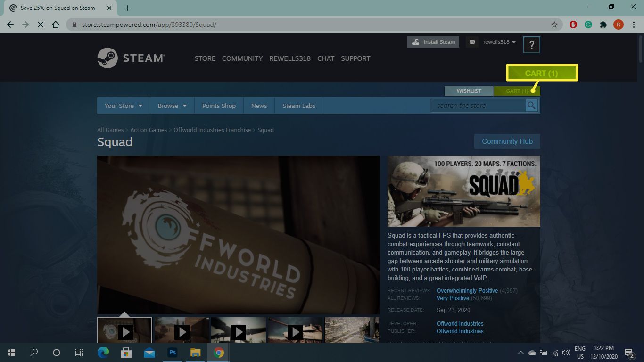Open the SUPPORT menu item
This screenshot has width=644, height=362.
coord(355,58)
